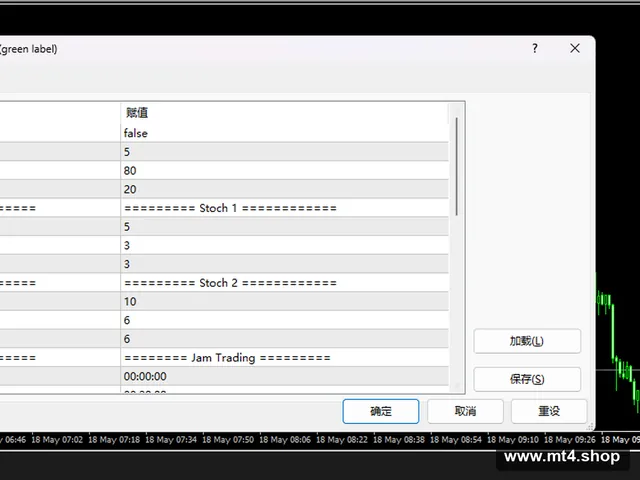Select the value 5 below 'false'
The width and height of the screenshot is (640, 480).
click(x=284, y=152)
